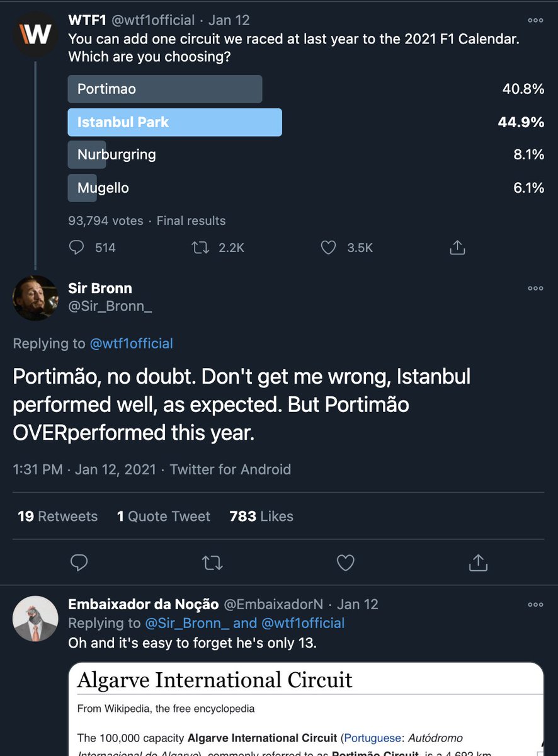The image size is (558, 756).
Task: Share Sir Bronn's tweet
Action: 478,562
